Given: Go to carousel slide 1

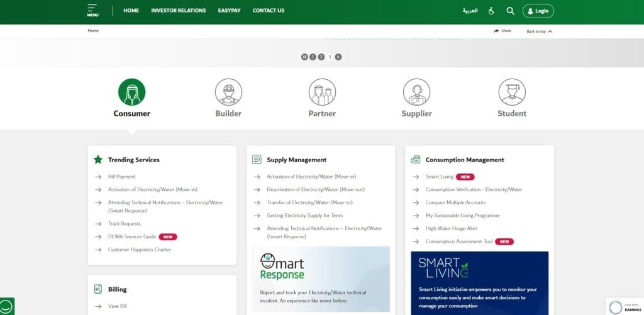Looking at the screenshot, I should [x=313, y=57].
